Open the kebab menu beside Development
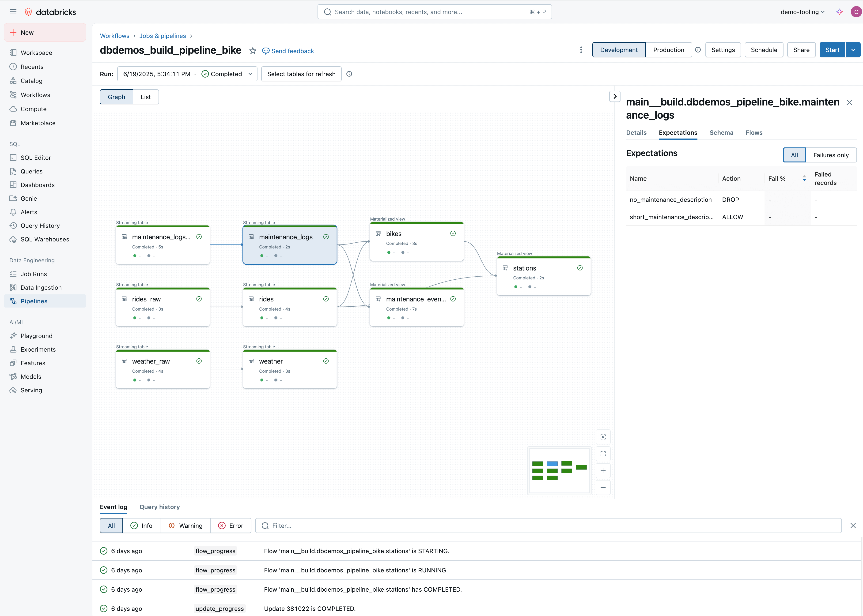Screen dimensions: 863x616 coord(581,50)
